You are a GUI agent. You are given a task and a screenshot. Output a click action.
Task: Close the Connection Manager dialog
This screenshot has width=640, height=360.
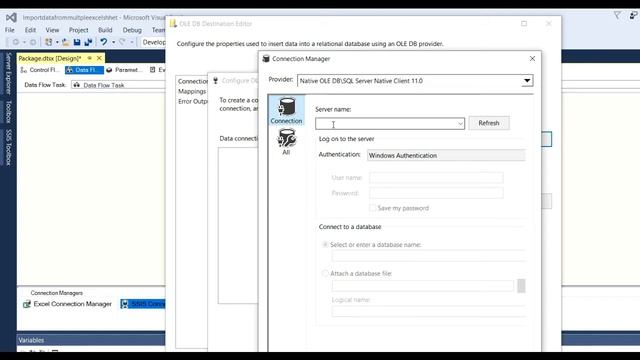point(532,59)
